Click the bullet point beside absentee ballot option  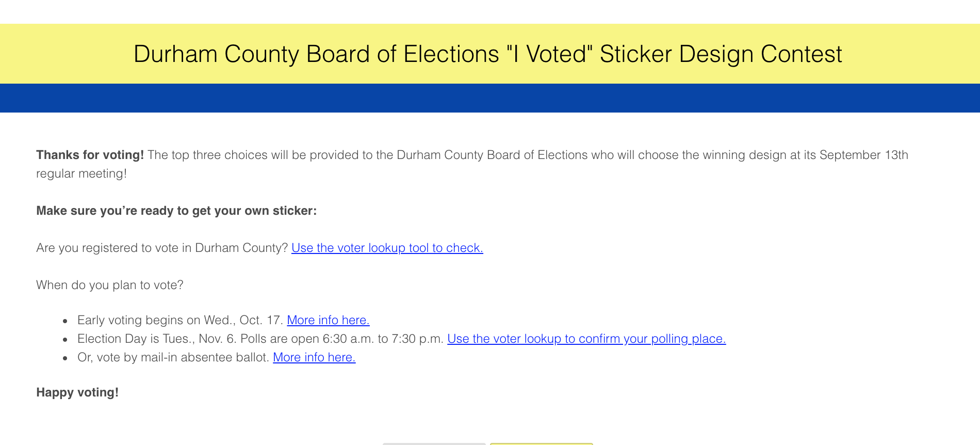pos(65,358)
